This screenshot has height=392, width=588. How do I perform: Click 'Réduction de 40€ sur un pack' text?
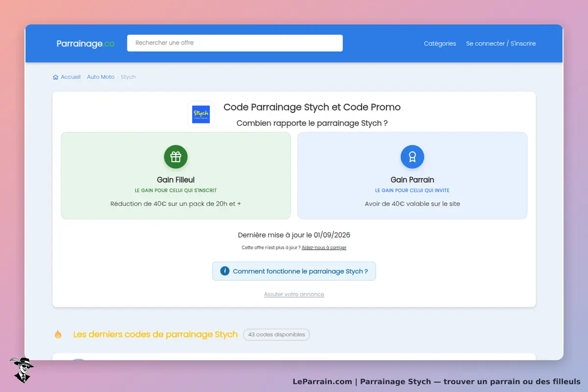coord(175,203)
